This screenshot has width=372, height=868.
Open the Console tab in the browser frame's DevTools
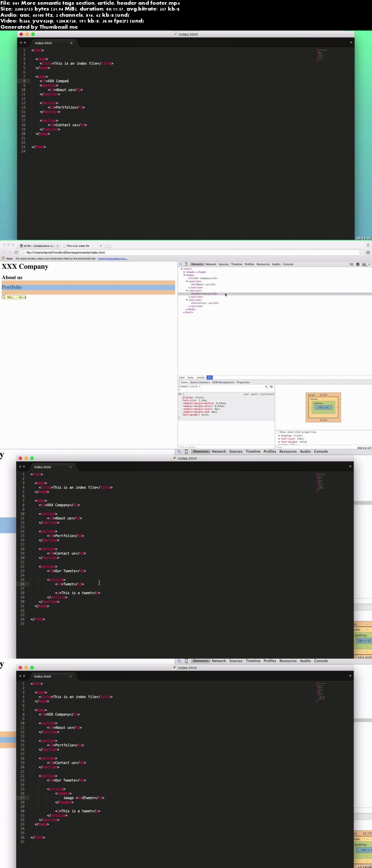pos(288,264)
